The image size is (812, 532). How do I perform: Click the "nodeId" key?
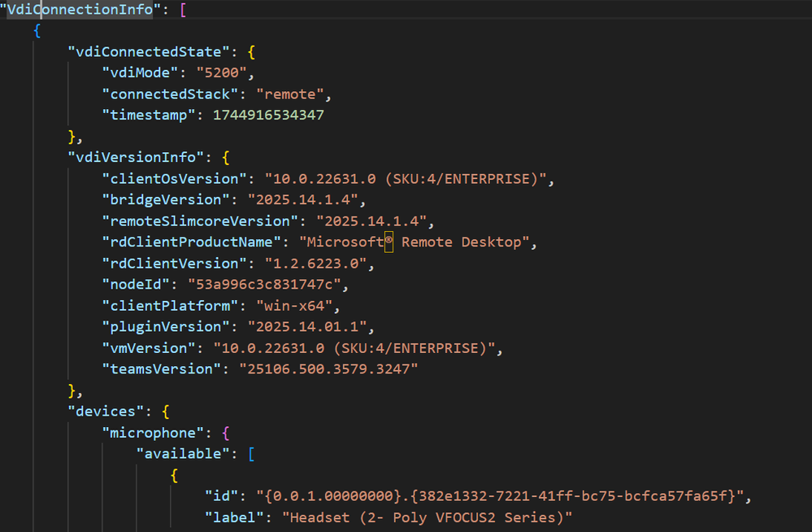(x=136, y=285)
